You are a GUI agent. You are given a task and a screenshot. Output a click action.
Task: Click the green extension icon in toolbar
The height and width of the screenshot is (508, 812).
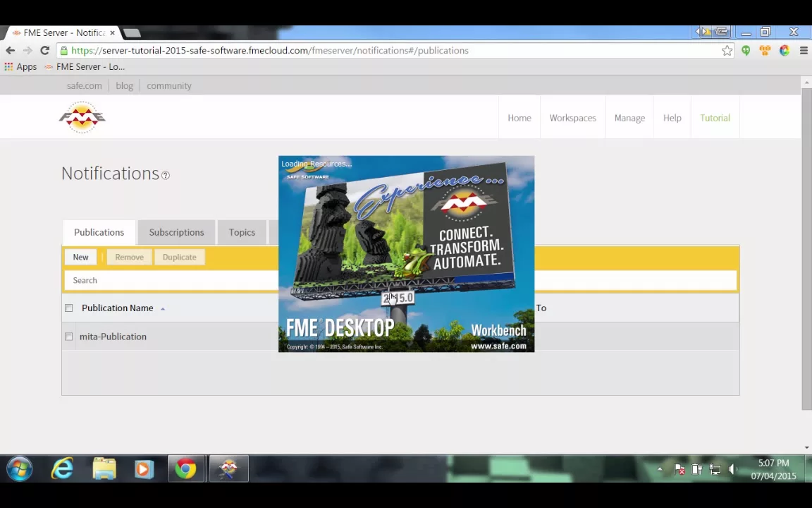click(746, 50)
